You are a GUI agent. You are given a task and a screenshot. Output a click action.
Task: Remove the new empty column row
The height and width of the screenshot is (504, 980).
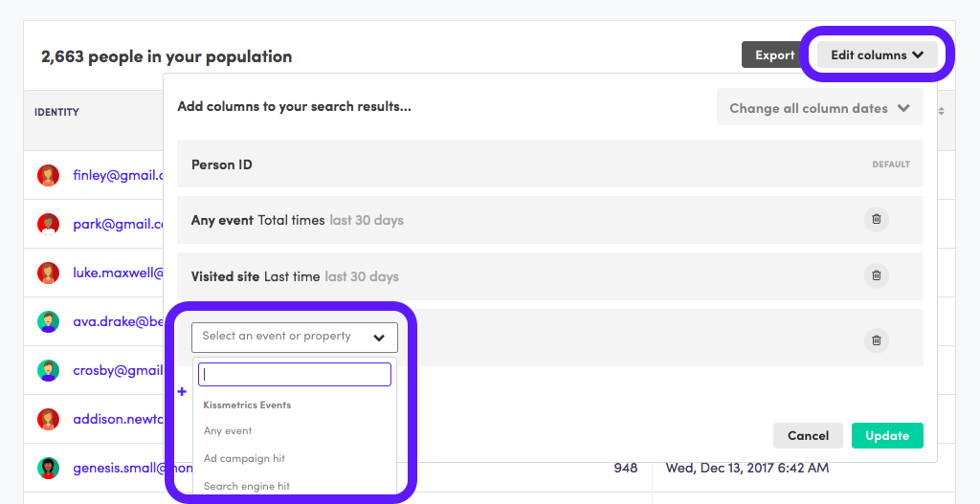click(877, 340)
